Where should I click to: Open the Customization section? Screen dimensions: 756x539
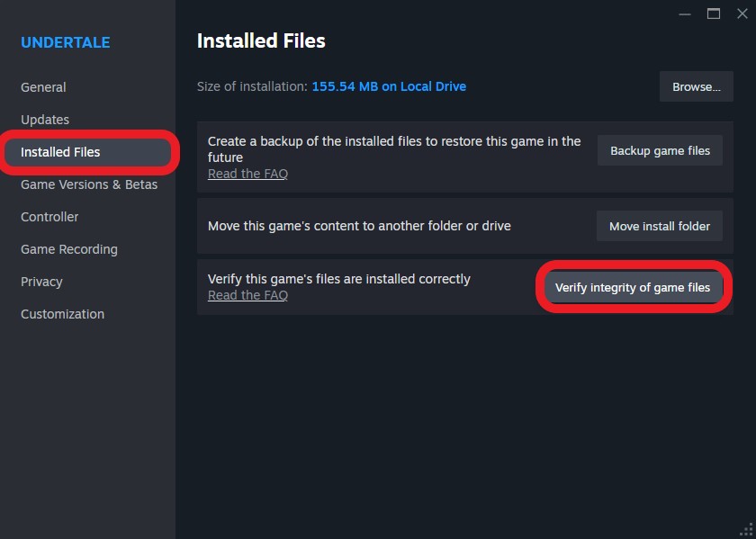click(62, 314)
